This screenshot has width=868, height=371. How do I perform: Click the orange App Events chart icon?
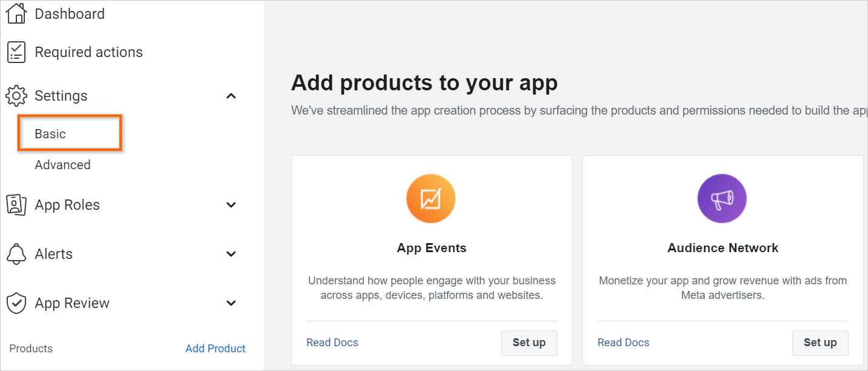[431, 198]
